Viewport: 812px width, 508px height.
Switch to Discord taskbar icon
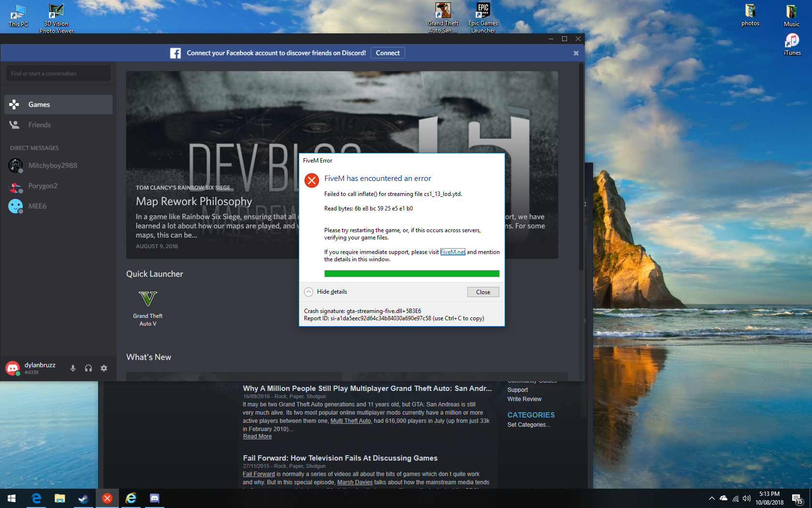(155, 498)
